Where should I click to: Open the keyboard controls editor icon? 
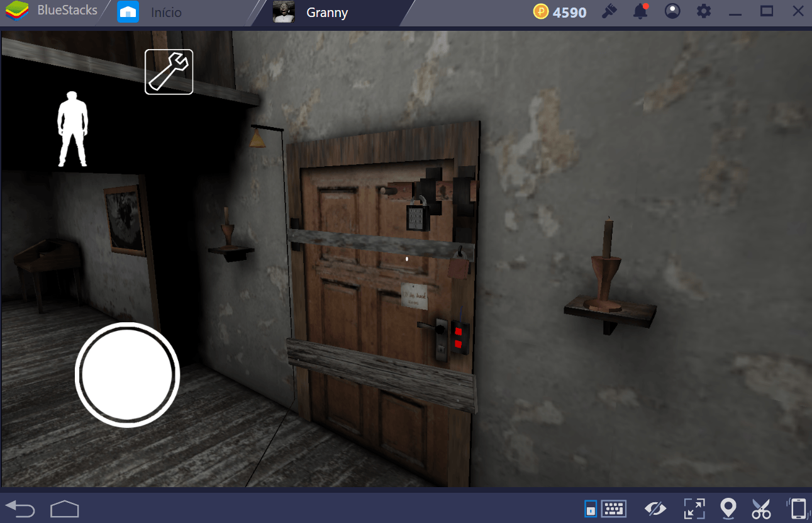click(x=613, y=508)
